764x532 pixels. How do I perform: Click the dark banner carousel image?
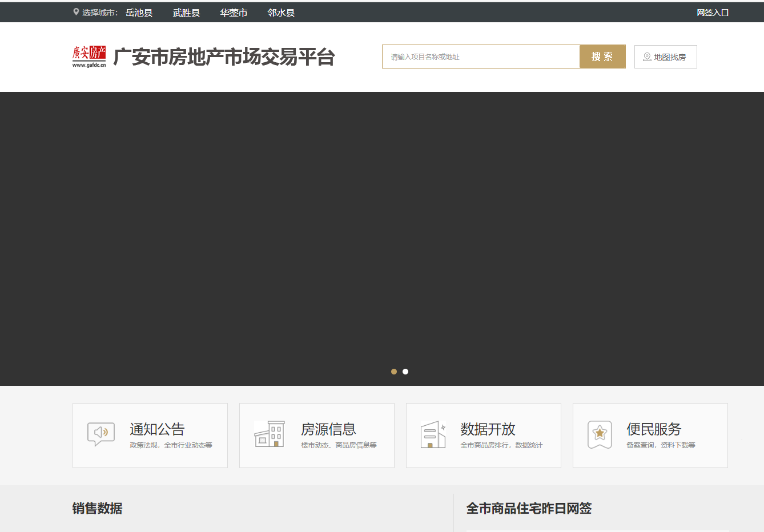tap(382, 228)
